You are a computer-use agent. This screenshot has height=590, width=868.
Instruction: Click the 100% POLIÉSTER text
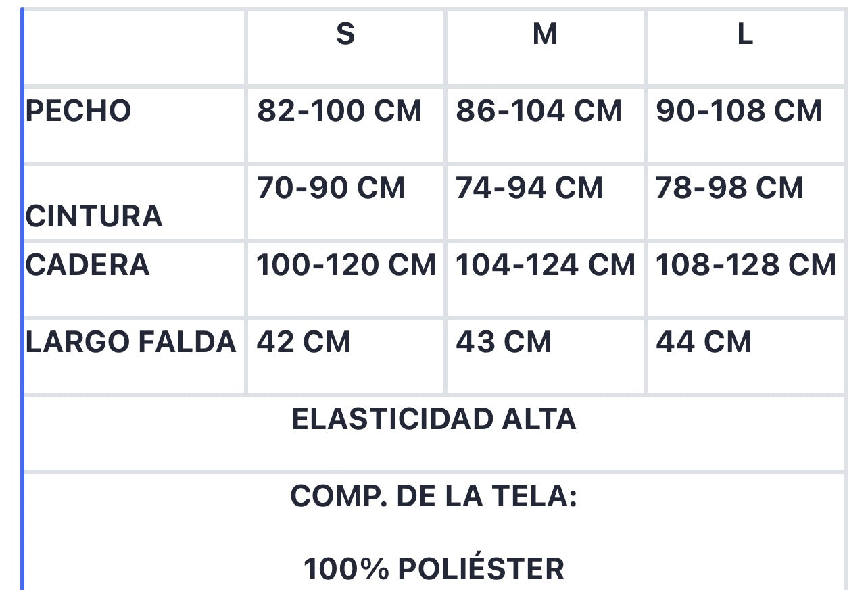point(434,568)
